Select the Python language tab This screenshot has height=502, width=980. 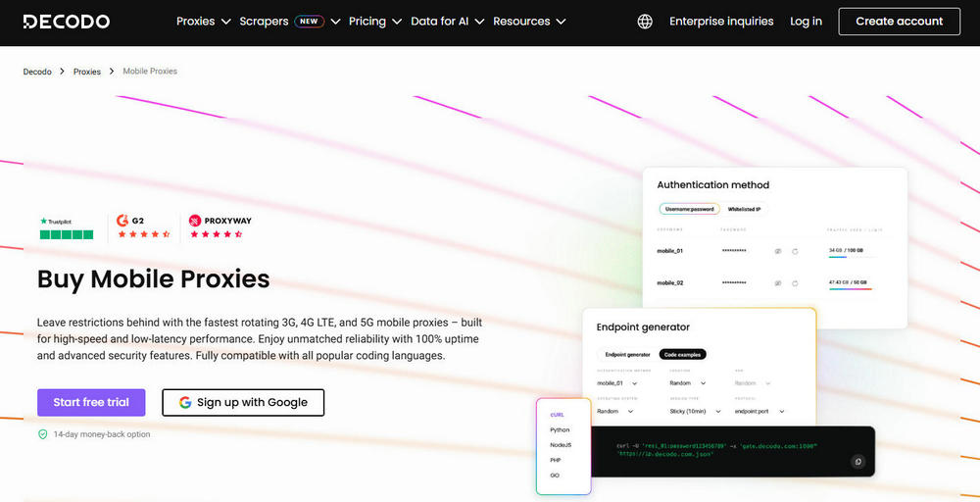(560, 430)
